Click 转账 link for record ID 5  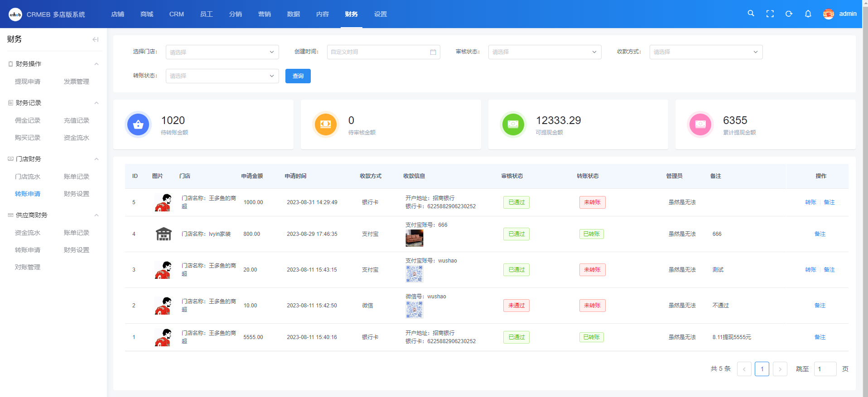810,202
